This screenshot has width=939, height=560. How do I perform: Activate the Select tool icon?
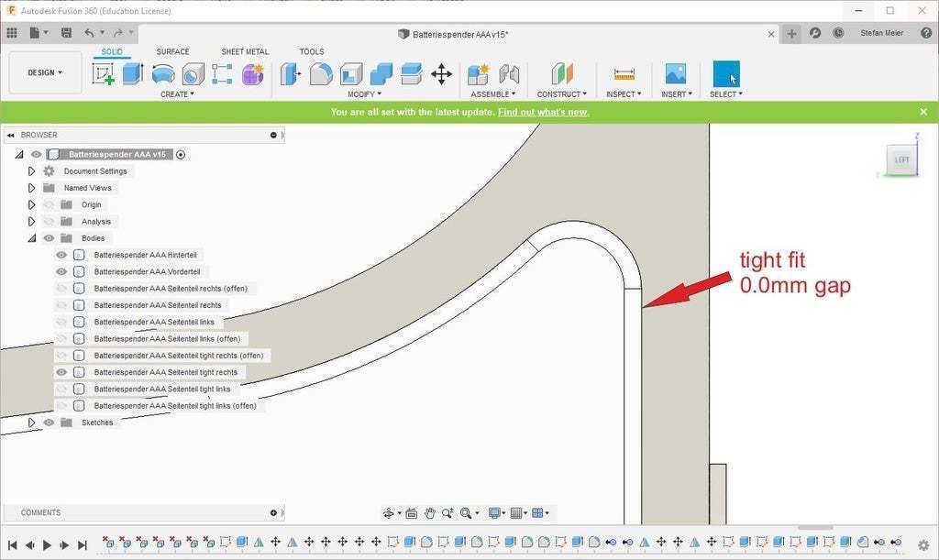[x=726, y=74]
